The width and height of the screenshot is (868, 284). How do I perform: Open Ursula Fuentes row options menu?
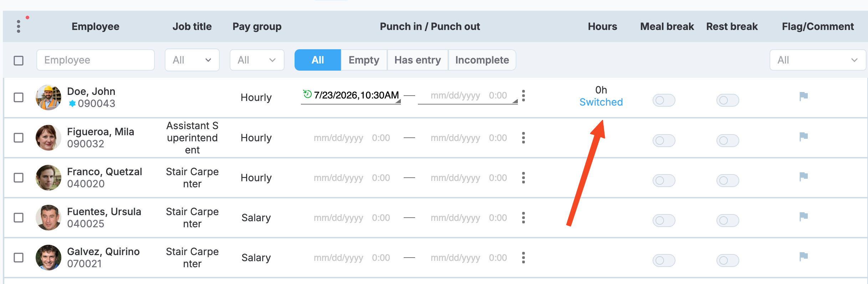523,218
